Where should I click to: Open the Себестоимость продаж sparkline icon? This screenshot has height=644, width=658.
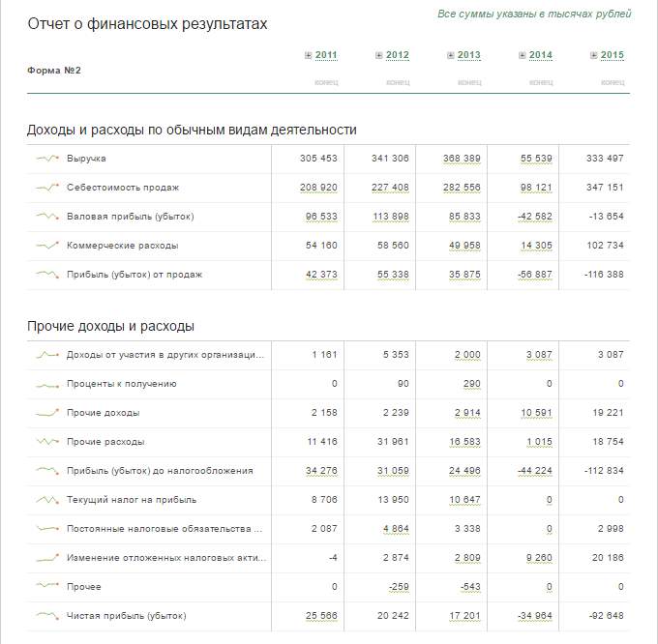coord(47,187)
